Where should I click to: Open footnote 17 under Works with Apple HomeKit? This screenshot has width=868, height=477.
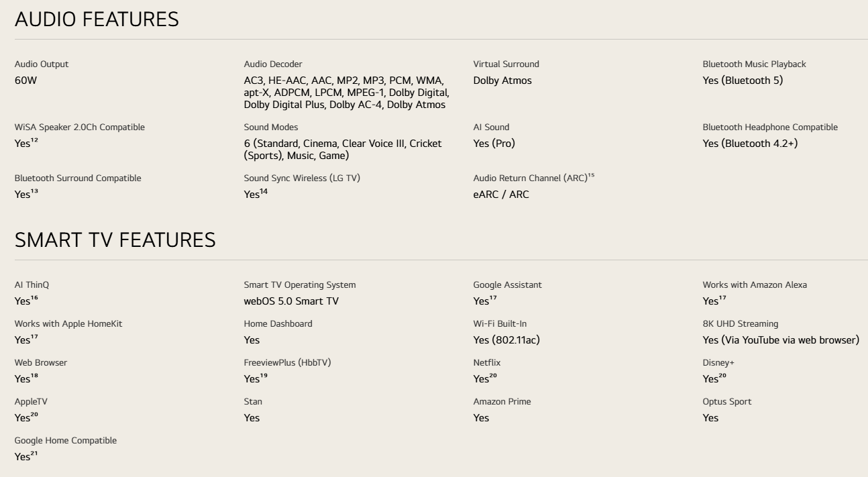click(34, 336)
